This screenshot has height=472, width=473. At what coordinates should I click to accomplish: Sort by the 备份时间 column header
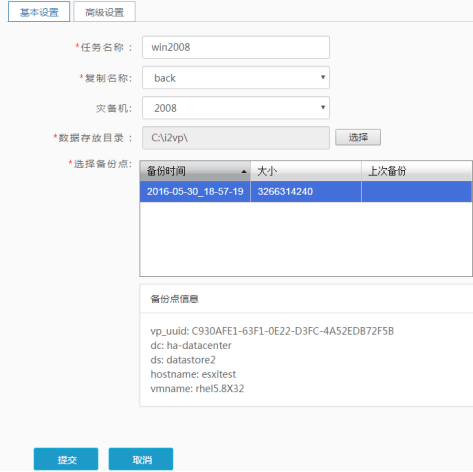point(195,171)
